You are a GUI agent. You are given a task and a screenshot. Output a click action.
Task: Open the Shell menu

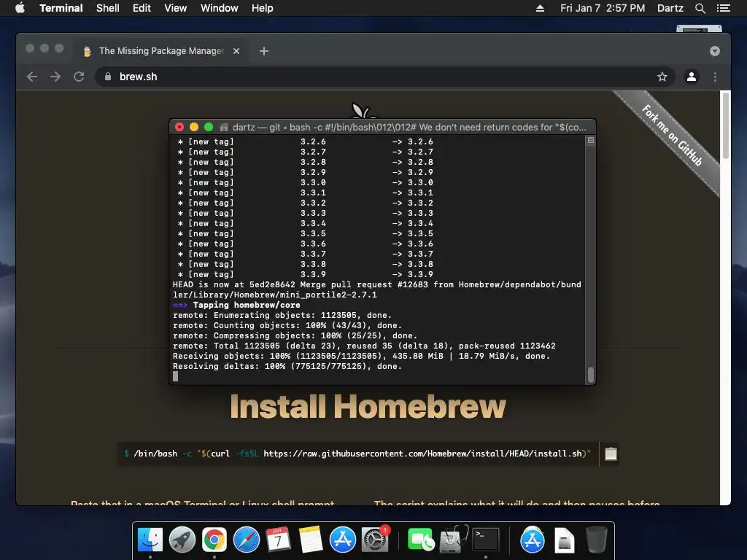click(x=108, y=8)
